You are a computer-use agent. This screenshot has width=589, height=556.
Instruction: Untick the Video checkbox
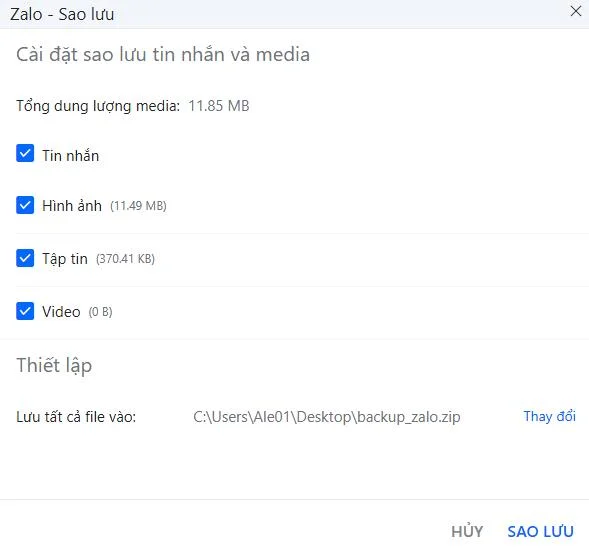(25, 311)
